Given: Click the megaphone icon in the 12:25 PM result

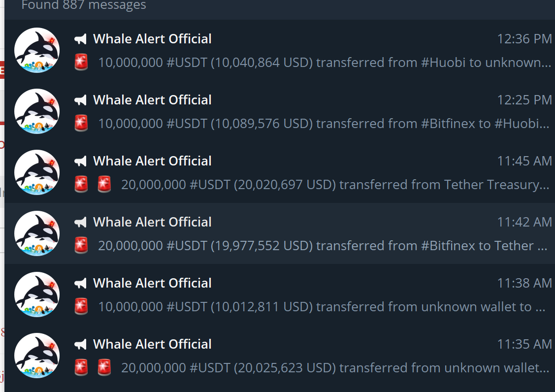Looking at the screenshot, I should 80,100.
